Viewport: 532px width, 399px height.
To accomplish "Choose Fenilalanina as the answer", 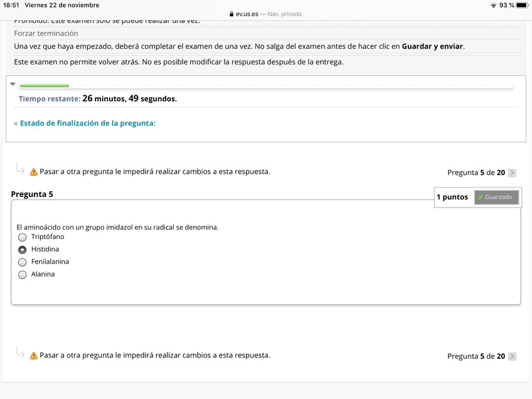I will pyautogui.click(x=23, y=262).
